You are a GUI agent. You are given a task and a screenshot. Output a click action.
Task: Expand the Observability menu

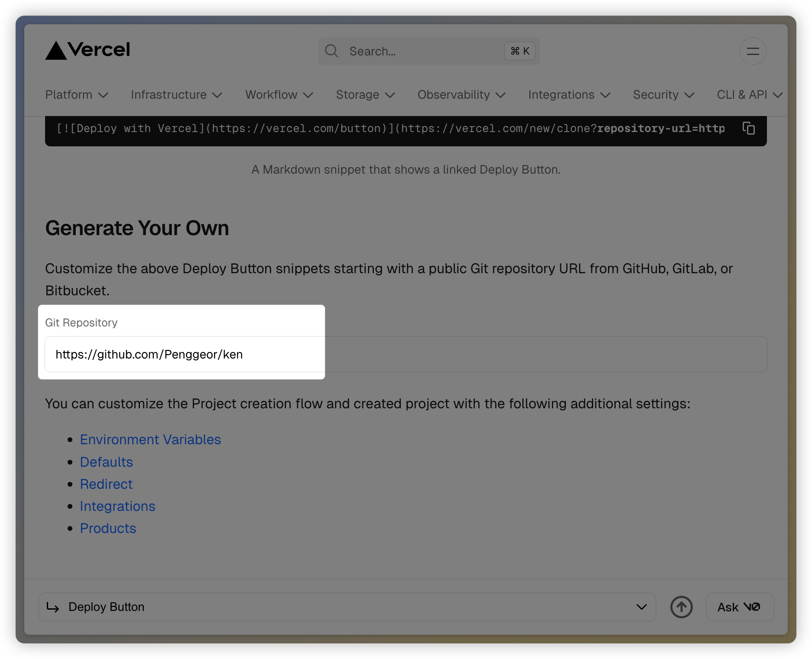pos(461,95)
